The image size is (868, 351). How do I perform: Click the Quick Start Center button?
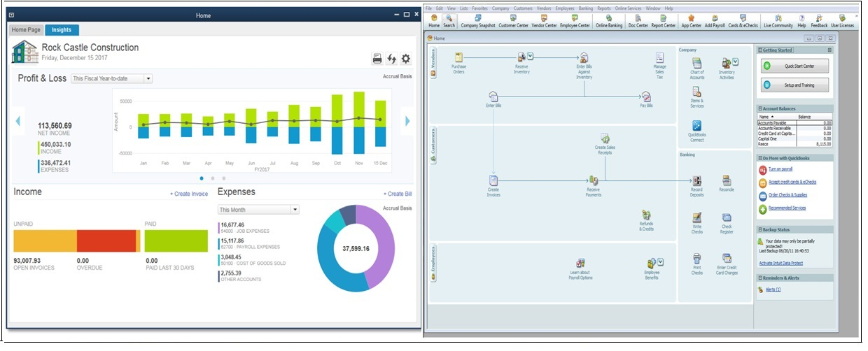coord(795,66)
